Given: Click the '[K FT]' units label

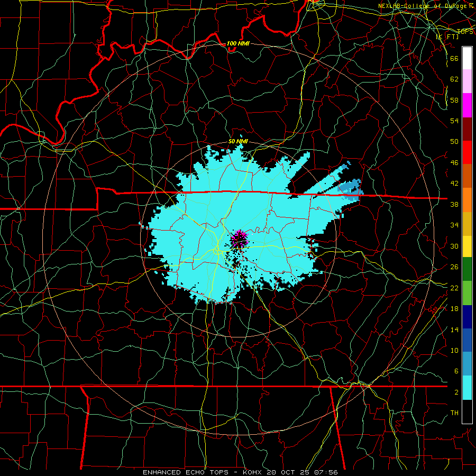Looking at the screenshot, I should coord(447,36).
